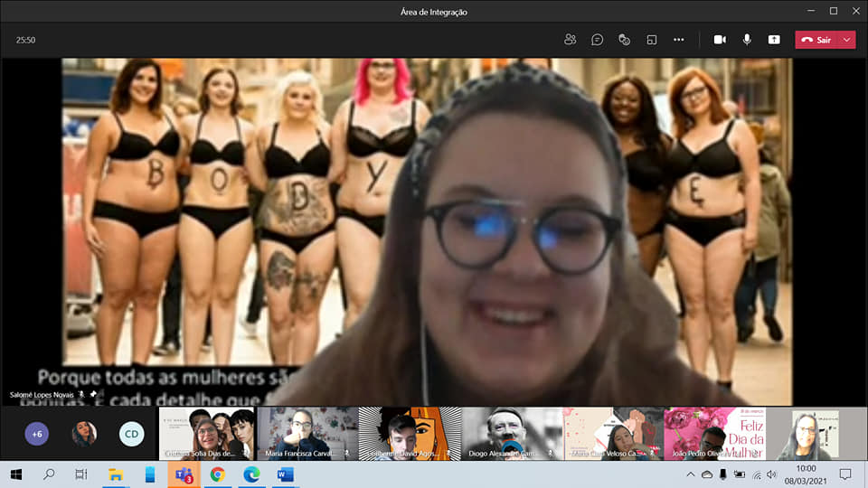The height and width of the screenshot is (488, 868).
Task: Open the meeting chat
Action: (x=597, y=40)
